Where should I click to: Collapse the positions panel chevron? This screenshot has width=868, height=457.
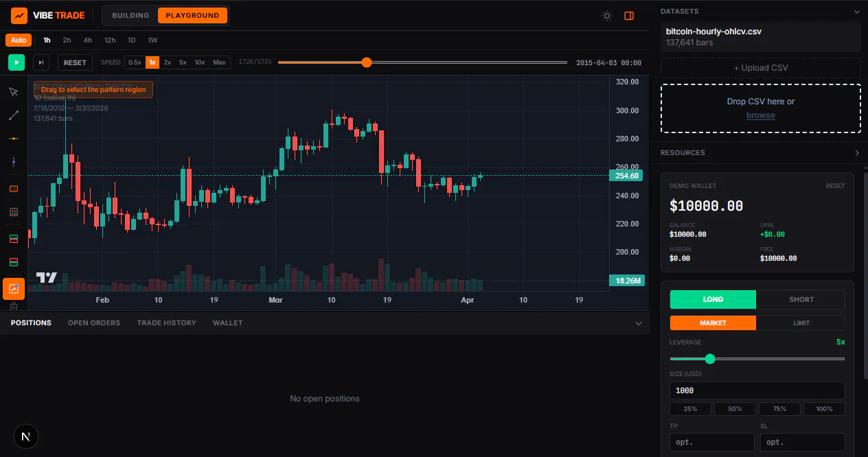point(639,323)
